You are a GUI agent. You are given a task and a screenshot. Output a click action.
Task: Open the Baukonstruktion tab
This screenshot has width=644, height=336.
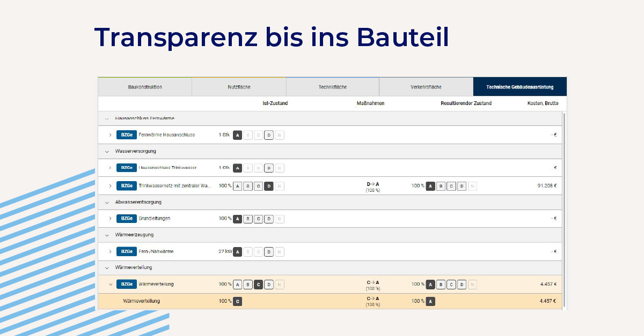(145, 87)
